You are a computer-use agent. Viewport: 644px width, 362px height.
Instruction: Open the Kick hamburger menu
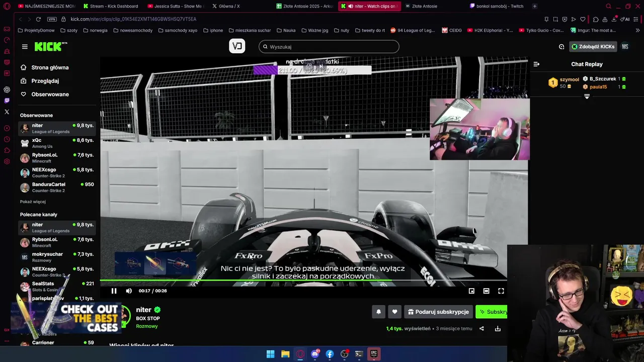[x=25, y=47]
